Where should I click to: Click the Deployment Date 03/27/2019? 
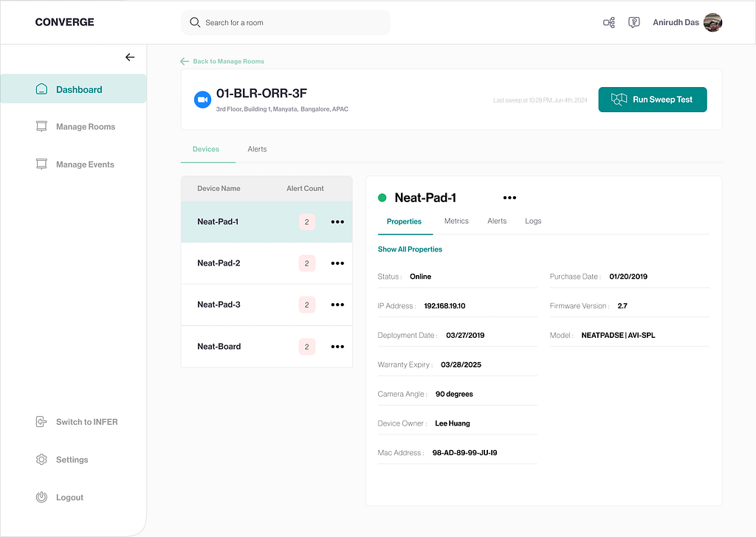465,335
